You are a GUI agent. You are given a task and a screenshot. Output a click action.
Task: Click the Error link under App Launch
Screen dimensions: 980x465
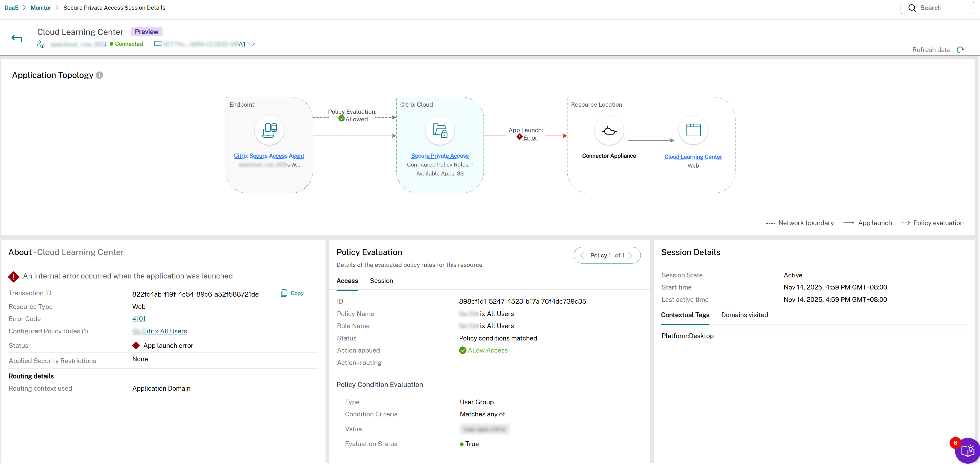coord(530,138)
